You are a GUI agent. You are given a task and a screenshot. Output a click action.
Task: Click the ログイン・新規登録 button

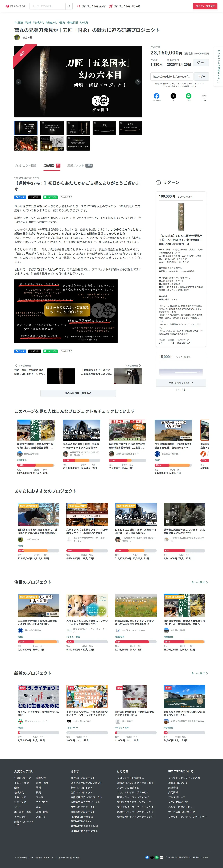205,6
